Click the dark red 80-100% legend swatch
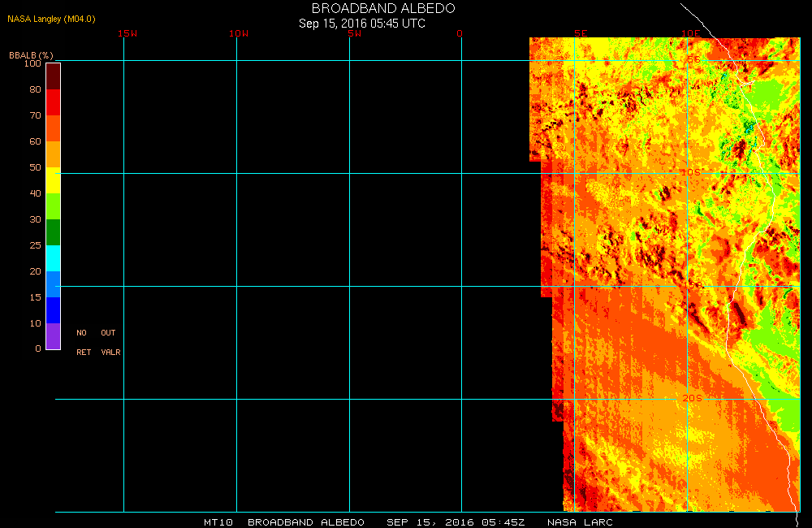Image resolution: width=812 pixels, height=528 pixels. click(53, 76)
